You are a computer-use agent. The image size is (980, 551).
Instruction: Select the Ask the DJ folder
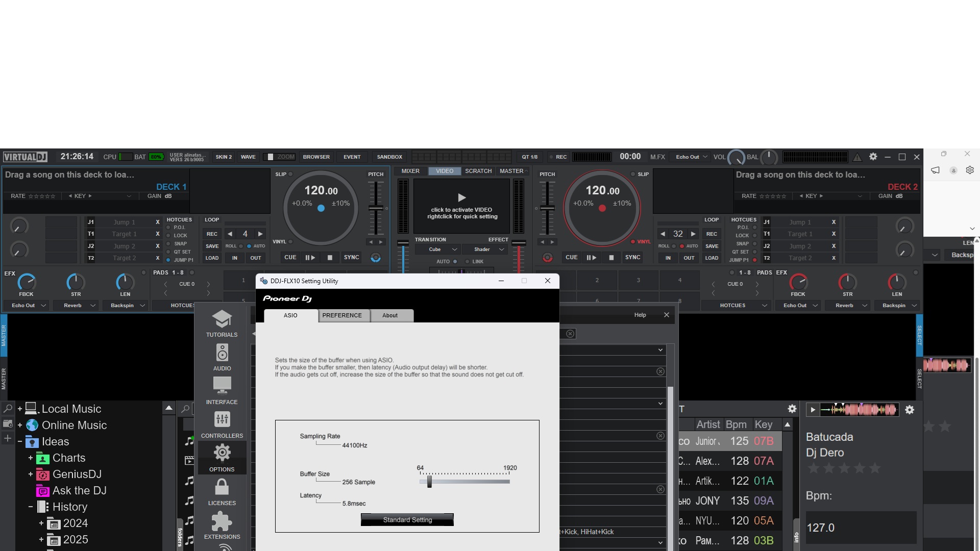click(x=79, y=491)
